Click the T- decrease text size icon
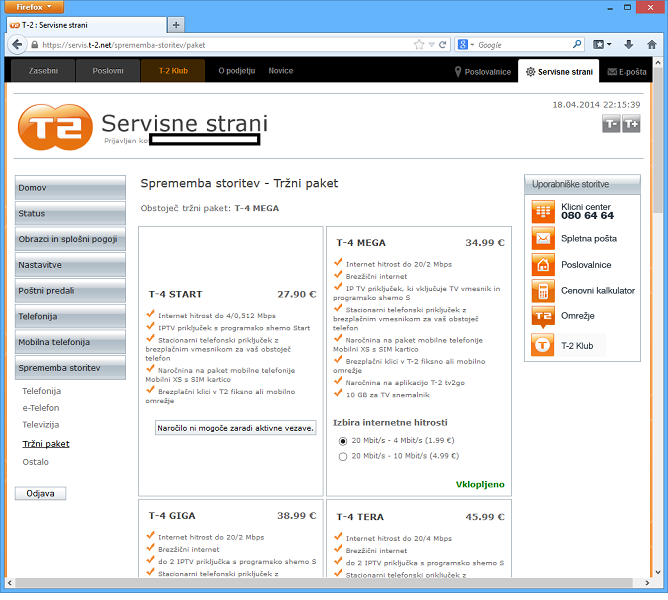This screenshot has width=668, height=600. click(x=610, y=124)
